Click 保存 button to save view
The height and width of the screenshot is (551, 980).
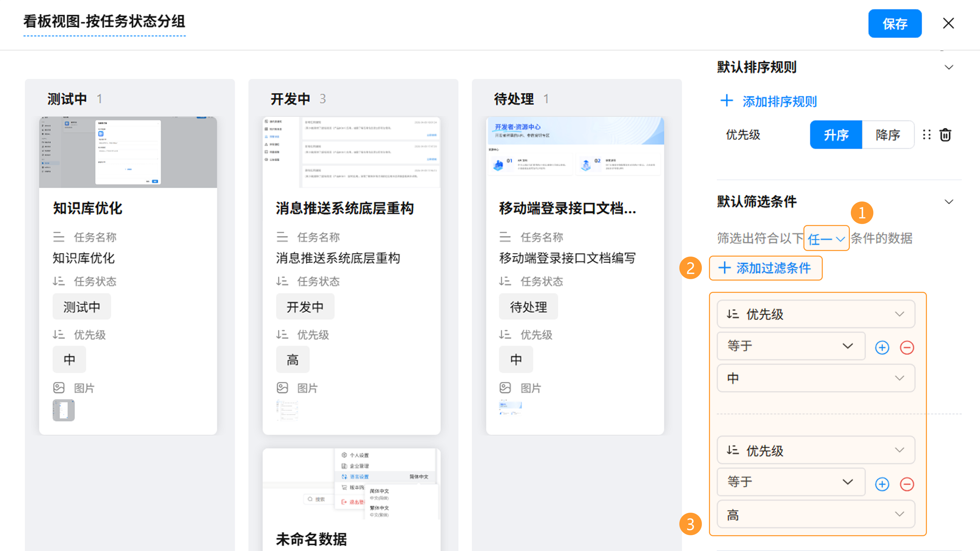point(895,23)
